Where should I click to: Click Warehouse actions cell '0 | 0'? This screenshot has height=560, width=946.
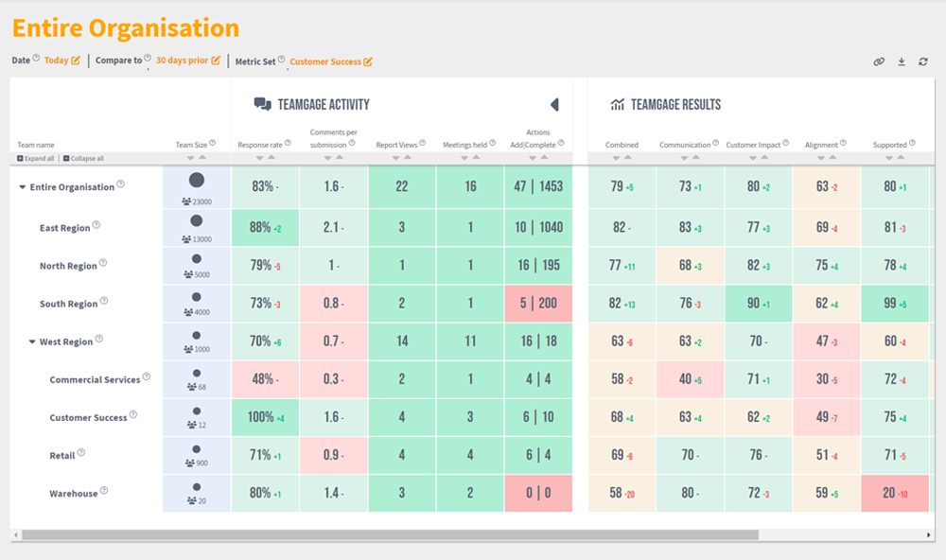point(538,493)
